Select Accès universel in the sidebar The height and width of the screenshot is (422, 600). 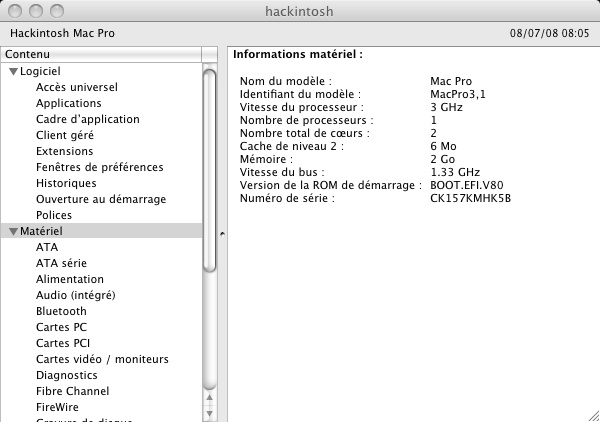coord(77,87)
